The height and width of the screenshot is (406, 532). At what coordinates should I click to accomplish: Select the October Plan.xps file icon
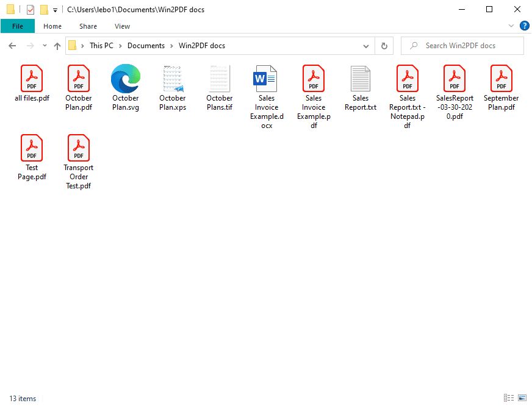coord(173,78)
